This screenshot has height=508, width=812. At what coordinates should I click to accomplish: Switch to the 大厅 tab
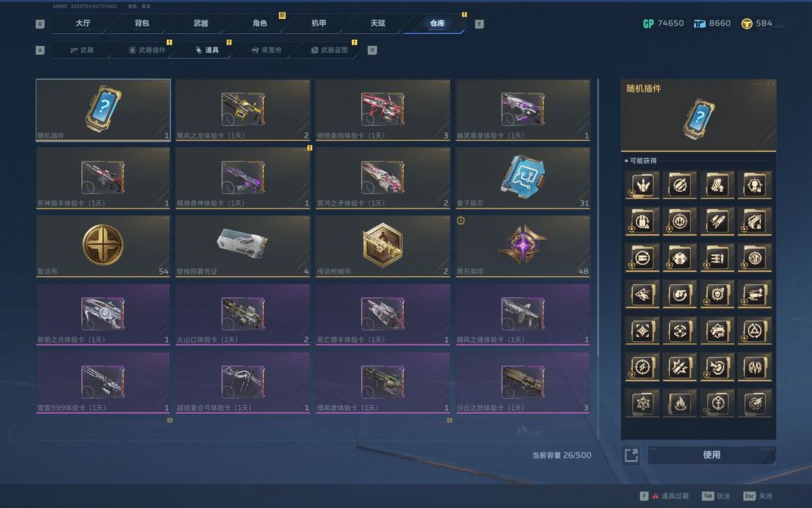(x=83, y=23)
